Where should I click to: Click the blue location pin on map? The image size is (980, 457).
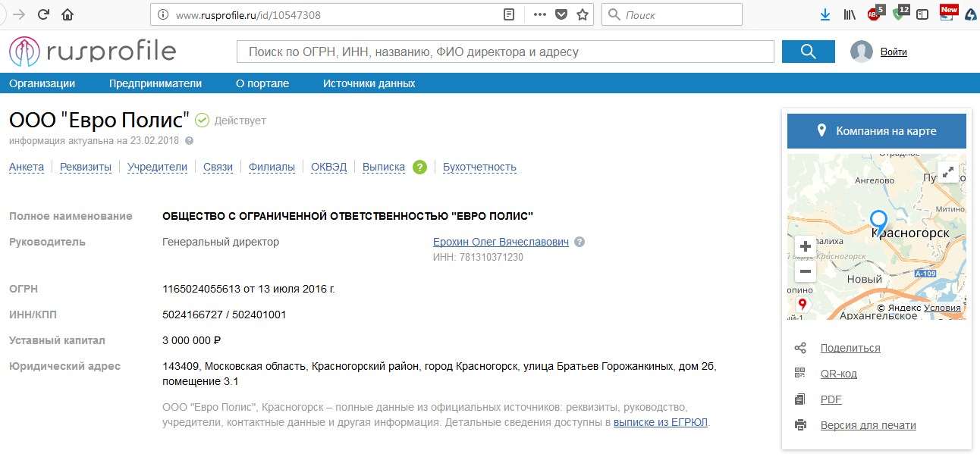[878, 223]
